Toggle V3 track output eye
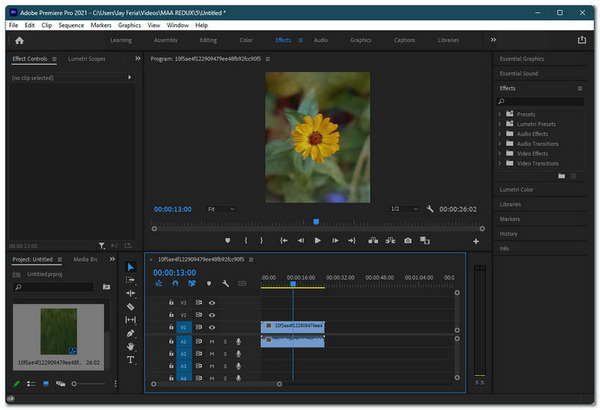This screenshot has width=600, height=410. [212, 303]
